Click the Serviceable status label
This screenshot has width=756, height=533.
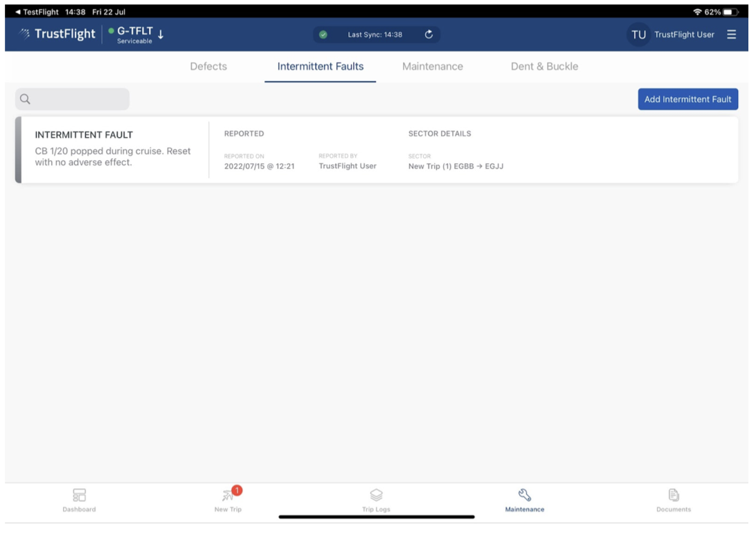(x=134, y=42)
